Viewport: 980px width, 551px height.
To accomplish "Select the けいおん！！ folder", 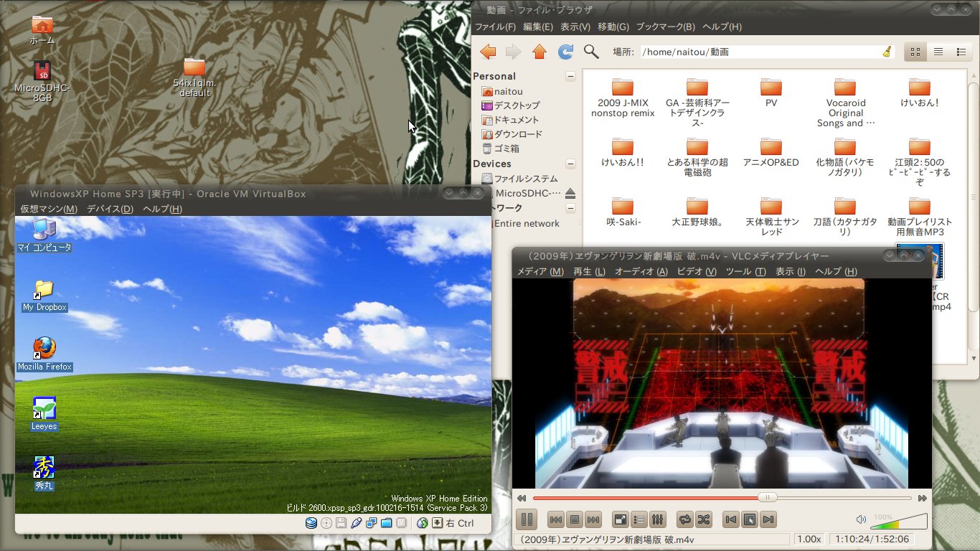I will [623, 154].
